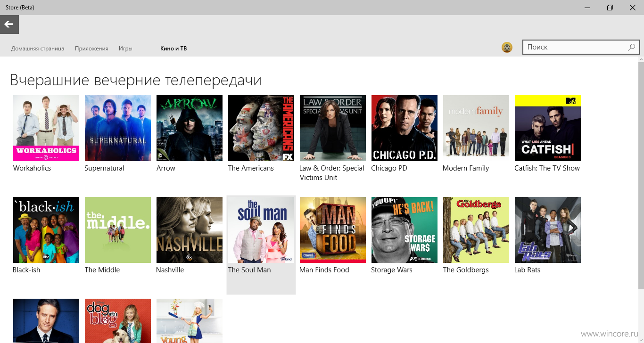644x343 pixels.
Task: Click the Supernatural title text
Action: 105,168
